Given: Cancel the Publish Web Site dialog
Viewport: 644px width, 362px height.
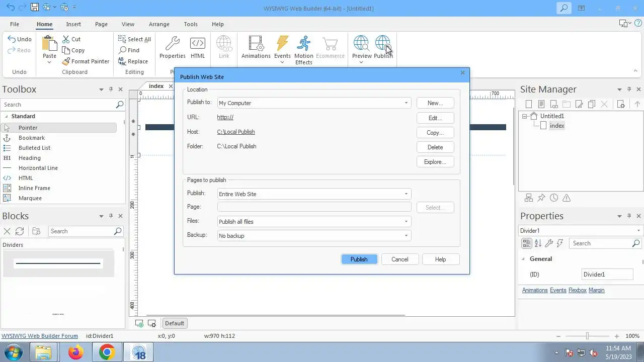Looking at the screenshot, I should coord(400,259).
